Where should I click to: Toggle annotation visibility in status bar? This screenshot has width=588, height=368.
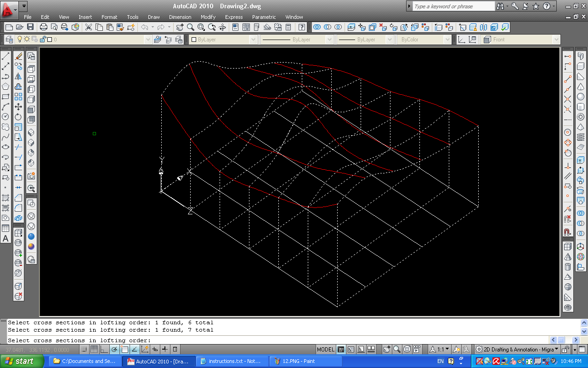(x=456, y=350)
